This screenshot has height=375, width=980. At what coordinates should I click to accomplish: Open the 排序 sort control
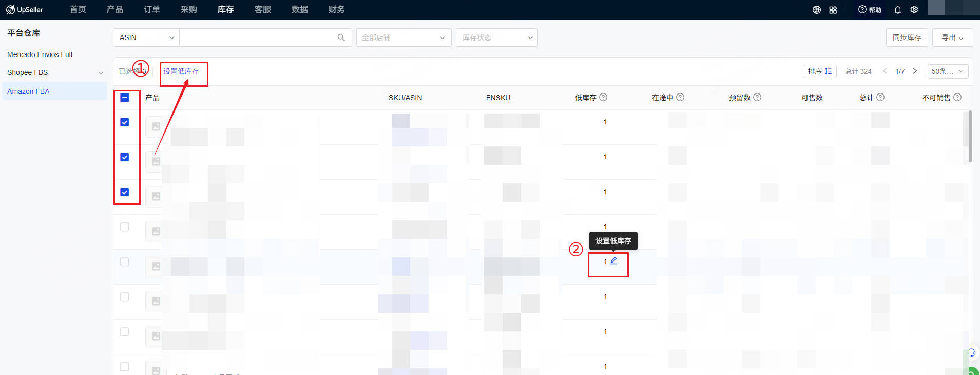click(x=819, y=71)
